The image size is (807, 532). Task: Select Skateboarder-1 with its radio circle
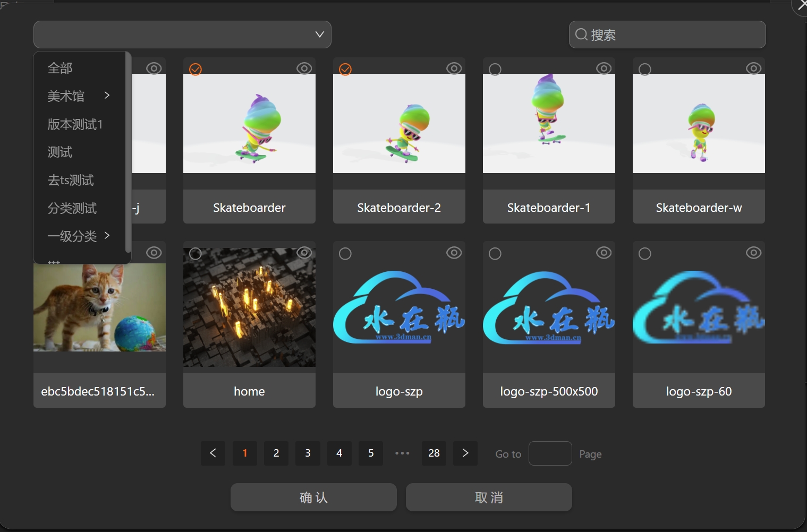coord(495,70)
